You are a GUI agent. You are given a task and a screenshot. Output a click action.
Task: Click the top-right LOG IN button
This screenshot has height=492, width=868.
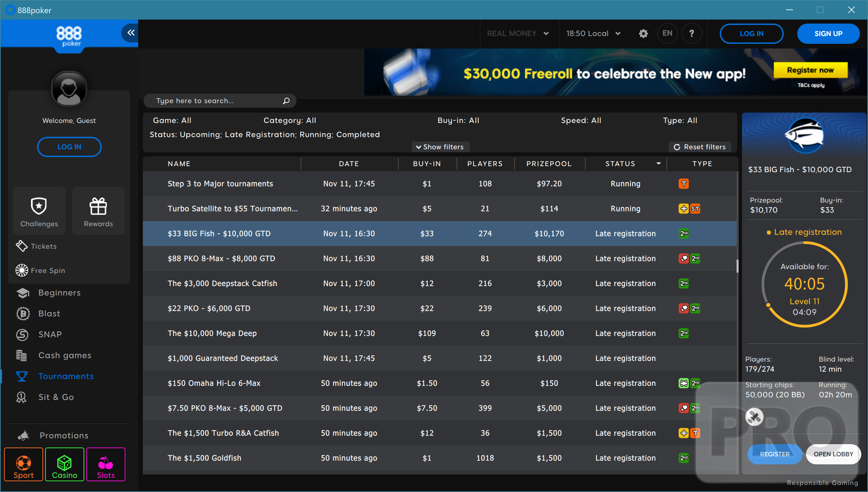tap(751, 33)
